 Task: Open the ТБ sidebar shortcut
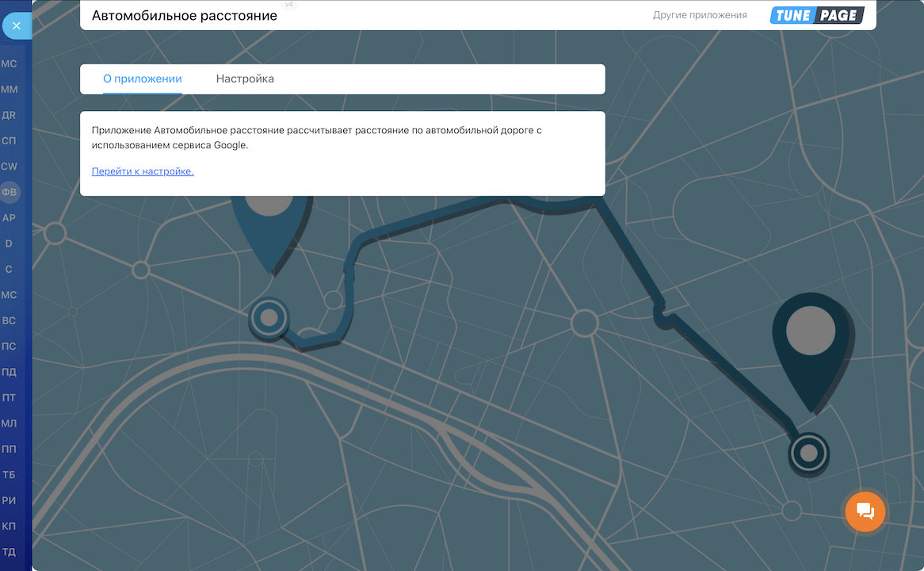coord(10,475)
